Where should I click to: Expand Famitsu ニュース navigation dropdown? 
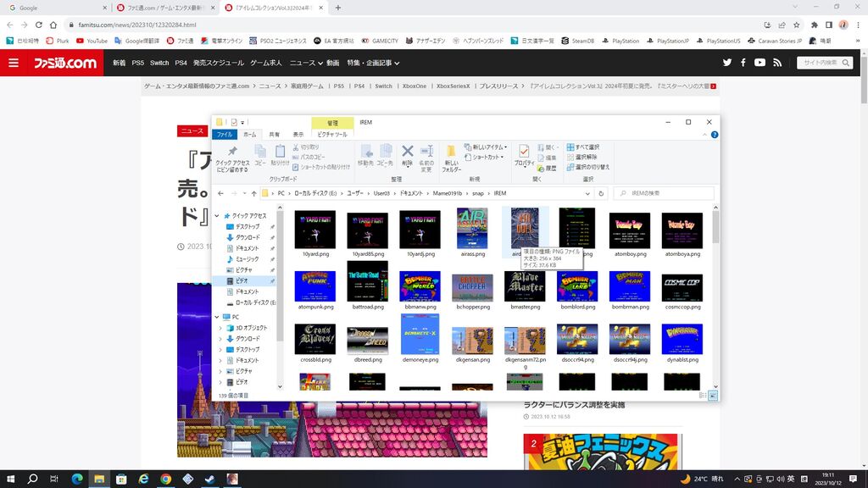coord(306,63)
